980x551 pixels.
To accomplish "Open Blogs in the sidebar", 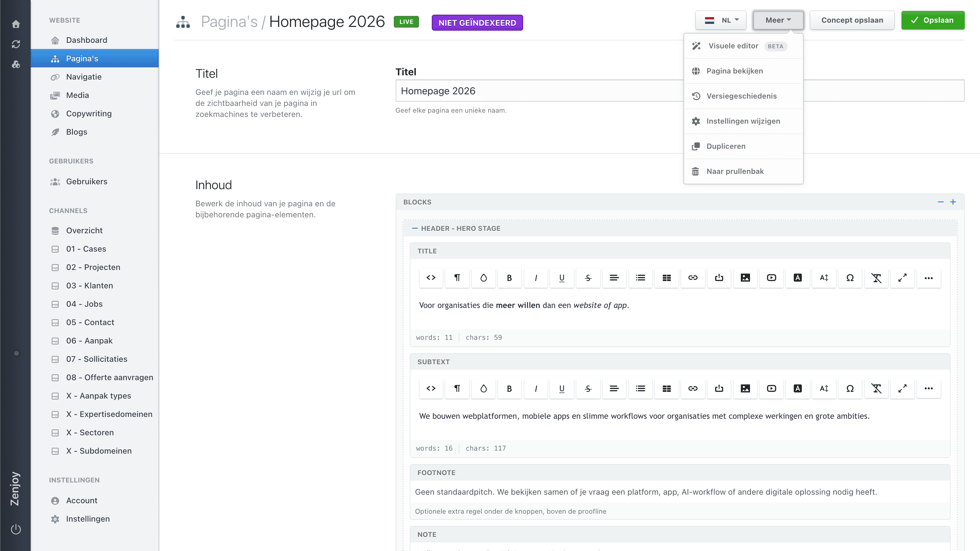I will pyautogui.click(x=95, y=132).
